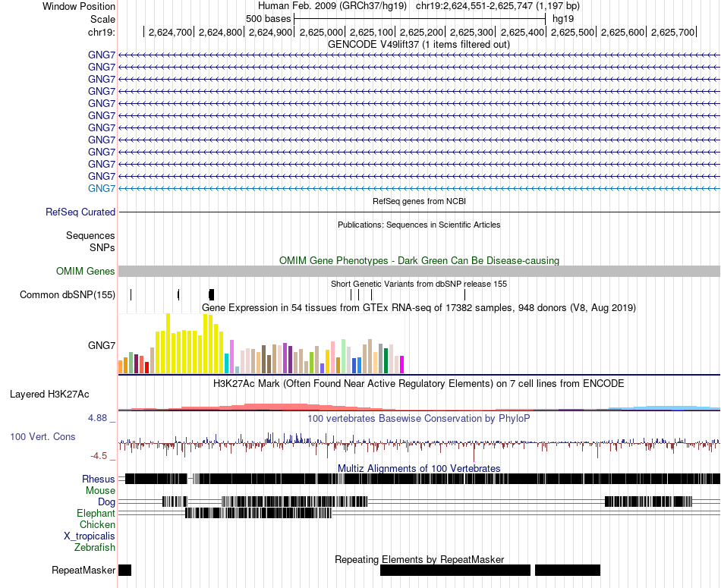Open 100 vertebrates Basewise Conservation title

[x=419, y=418]
